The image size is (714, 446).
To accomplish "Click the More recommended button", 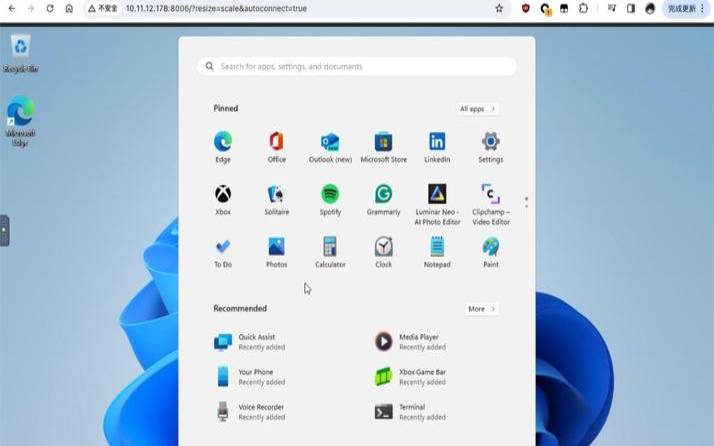I will [481, 309].
